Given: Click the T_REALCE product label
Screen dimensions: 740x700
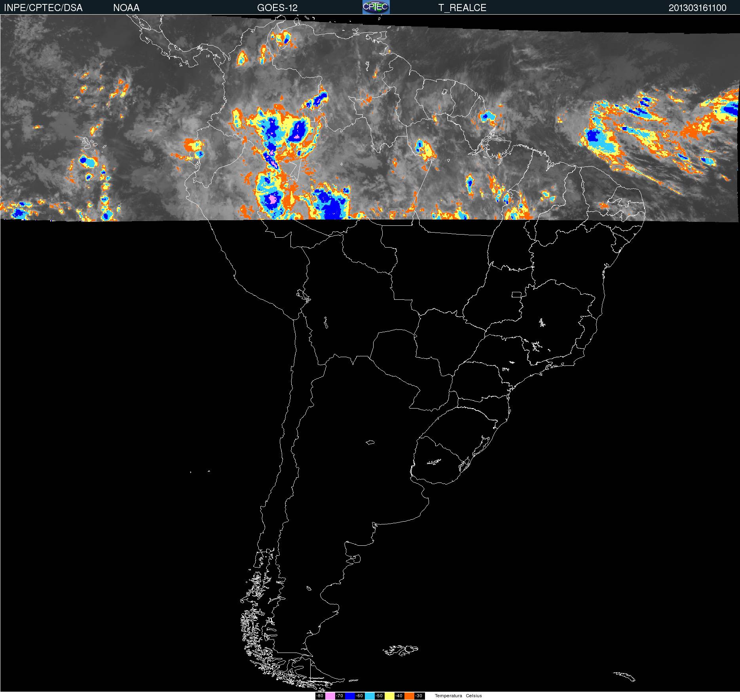Looking at the screenshot, I should pyautogui.click(x=462, y=8).
